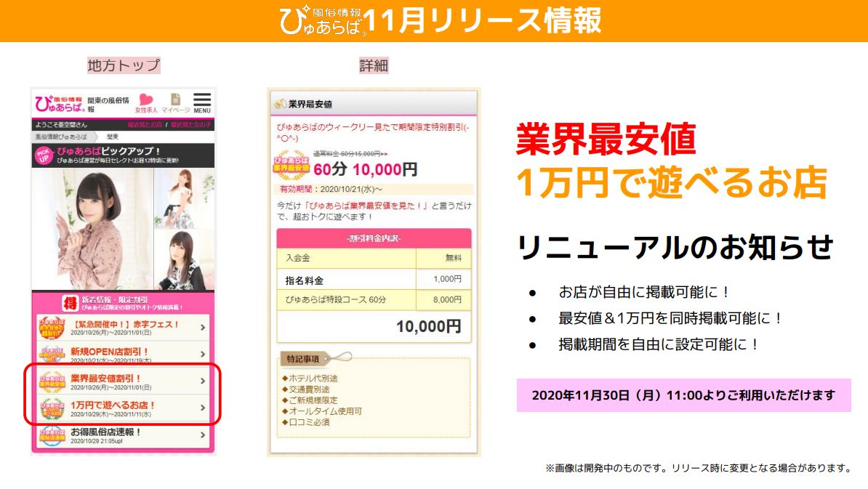Click the badge icon next to 赤字フェス

(x=52, y=328)
